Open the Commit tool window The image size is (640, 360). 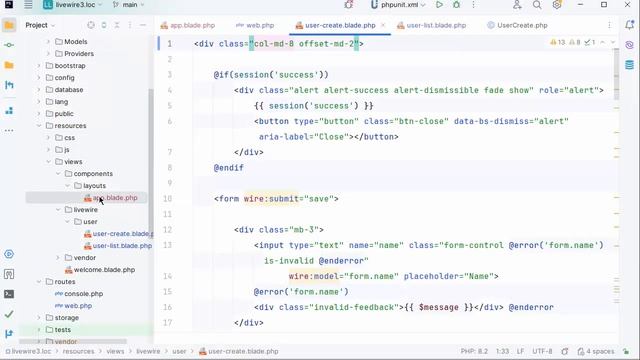click(9, 45)
